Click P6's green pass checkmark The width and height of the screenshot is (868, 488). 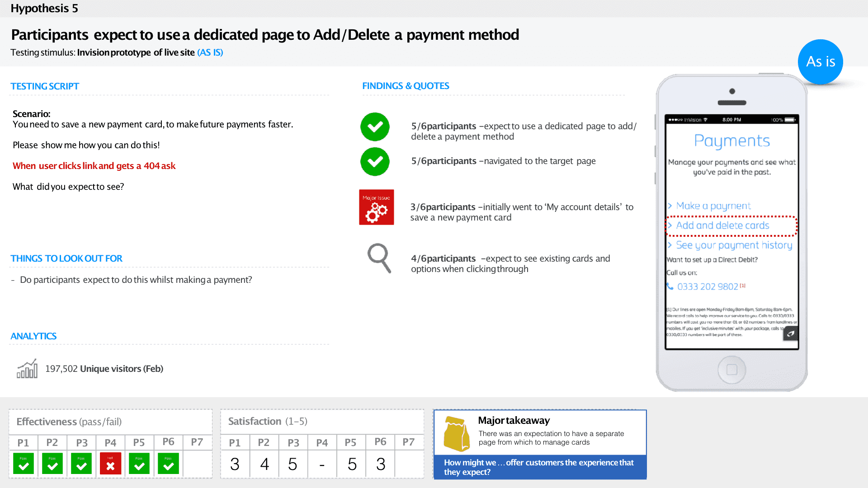pyautogui.click(x=168, y=464)
